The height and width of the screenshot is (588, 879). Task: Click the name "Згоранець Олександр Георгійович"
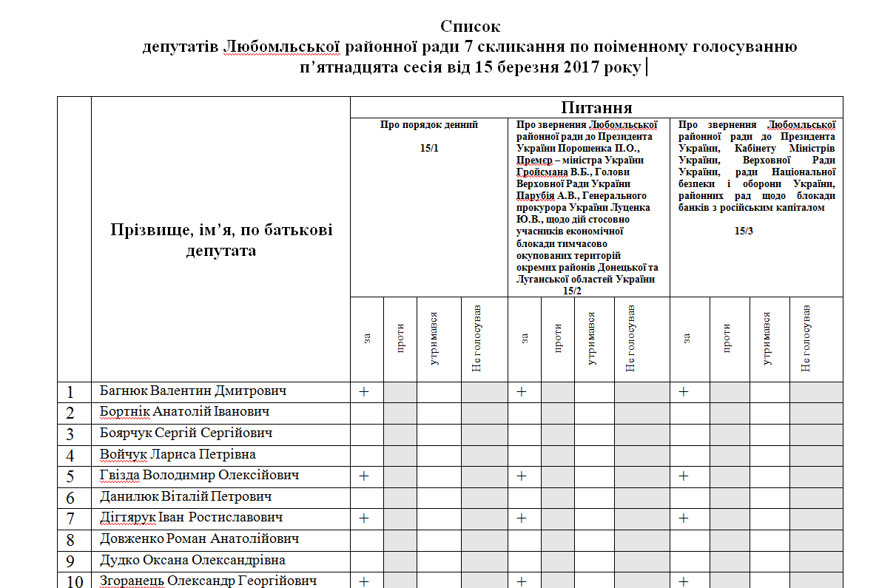pyautogui.click(x=208, y=581)
